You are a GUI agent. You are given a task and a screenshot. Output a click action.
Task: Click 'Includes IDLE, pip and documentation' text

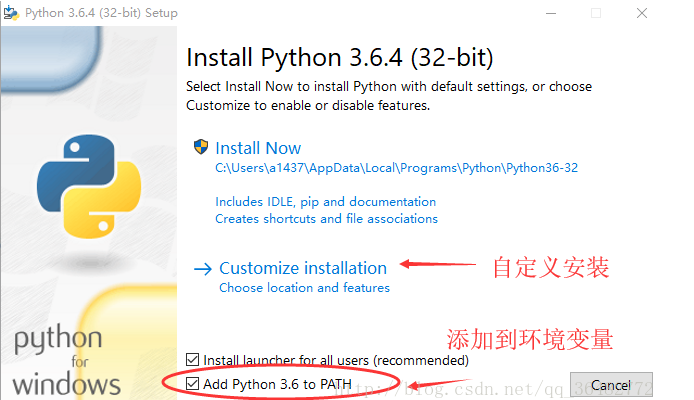click(x=326, y=202)
